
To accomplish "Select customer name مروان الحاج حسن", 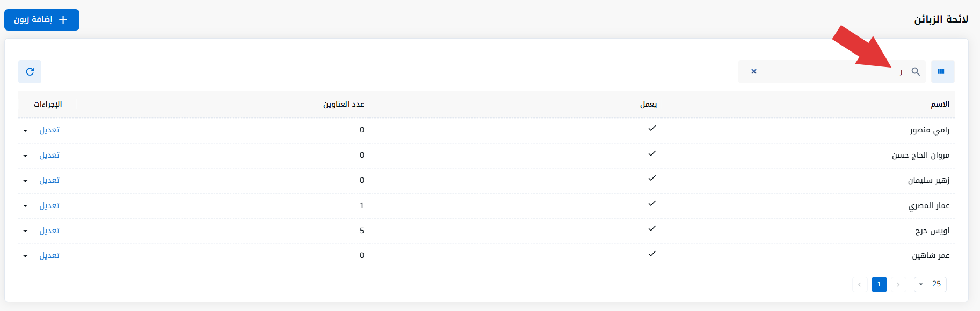I will point(921,155).
